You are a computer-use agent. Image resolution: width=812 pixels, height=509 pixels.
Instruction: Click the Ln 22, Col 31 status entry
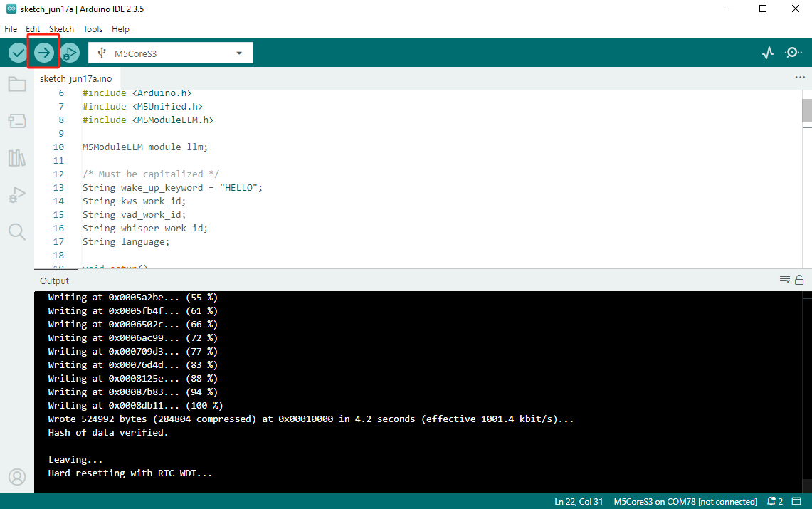click(579, 501)
